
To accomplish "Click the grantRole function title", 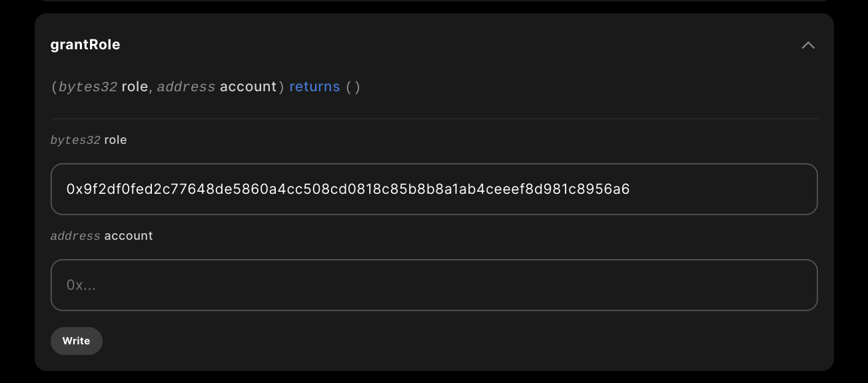I will click(85, 45).
